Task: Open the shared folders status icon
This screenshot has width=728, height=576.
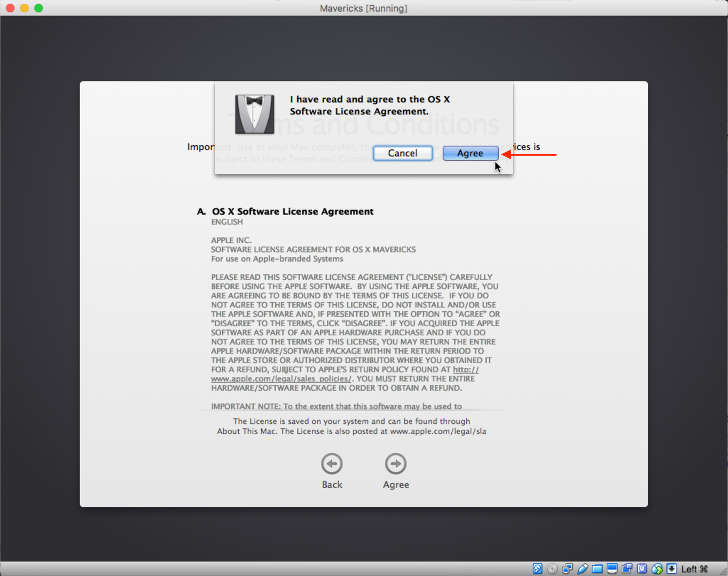Action: 597,569
